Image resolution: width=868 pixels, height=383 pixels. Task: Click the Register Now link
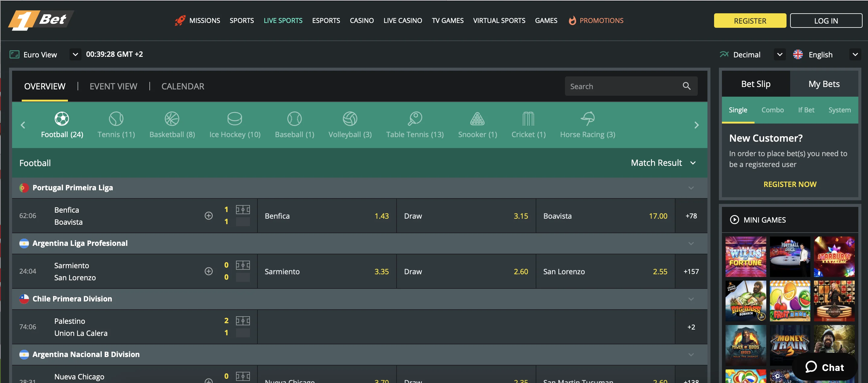pyautogui.click(x=790, y=185)
